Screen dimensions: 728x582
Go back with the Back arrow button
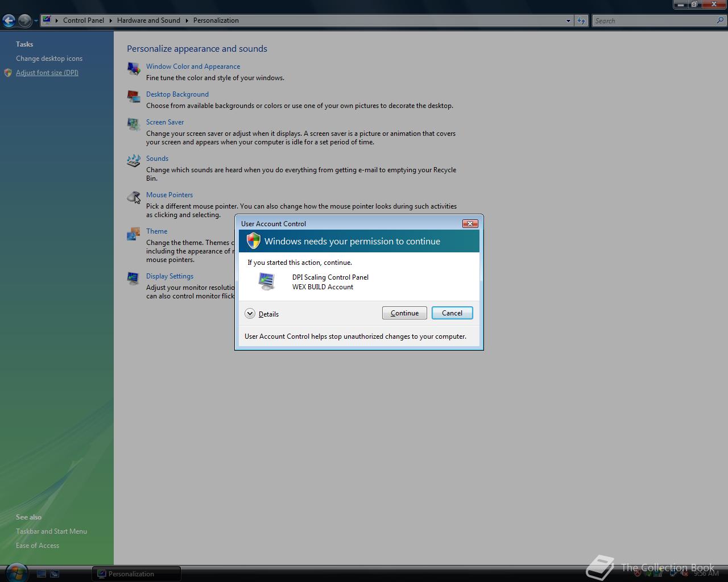tap(9, 20)
